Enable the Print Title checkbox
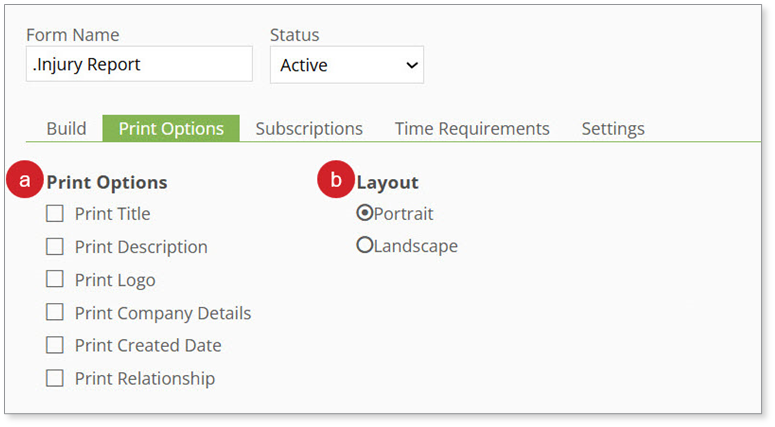The width and height of the screenshot is (775, 427). point(55,213)
